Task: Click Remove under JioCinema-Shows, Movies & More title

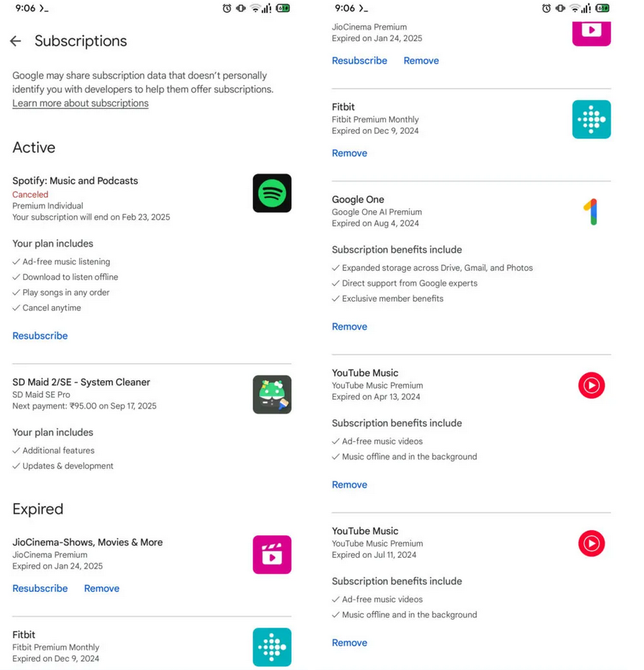Action: pyautogui.click(x=102, y=588)
